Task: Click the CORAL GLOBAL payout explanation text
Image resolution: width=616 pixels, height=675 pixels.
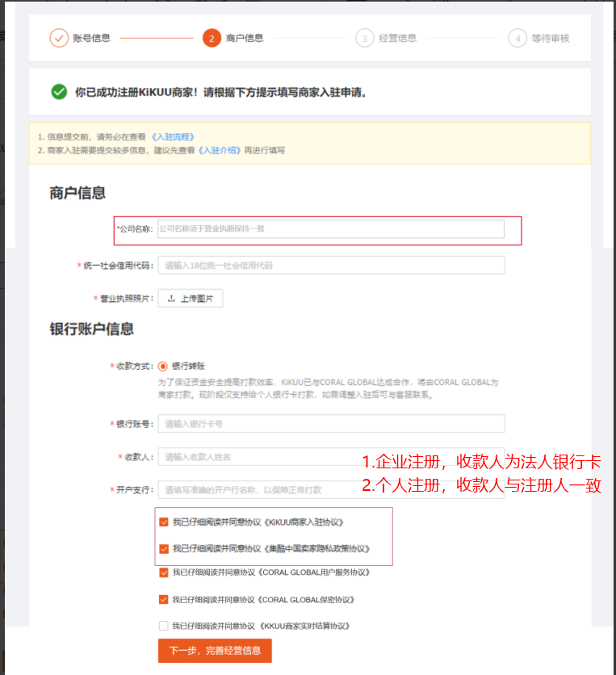Action: 328,388
